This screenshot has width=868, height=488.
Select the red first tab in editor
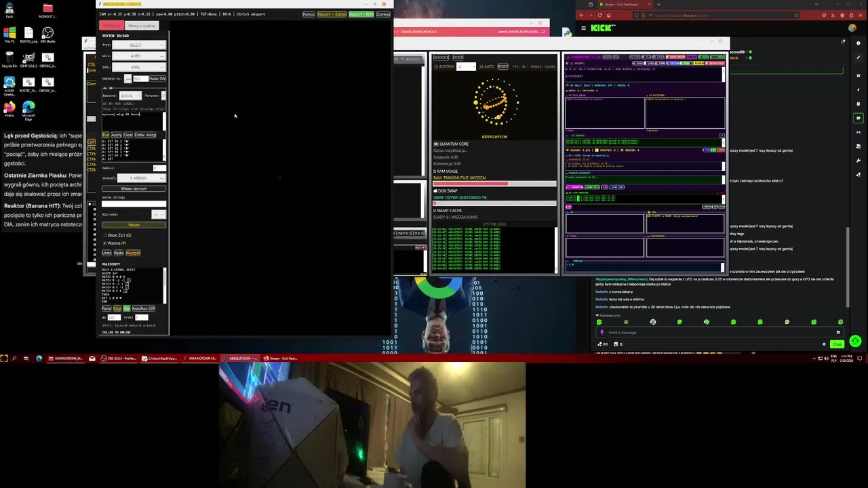[112, 26]
